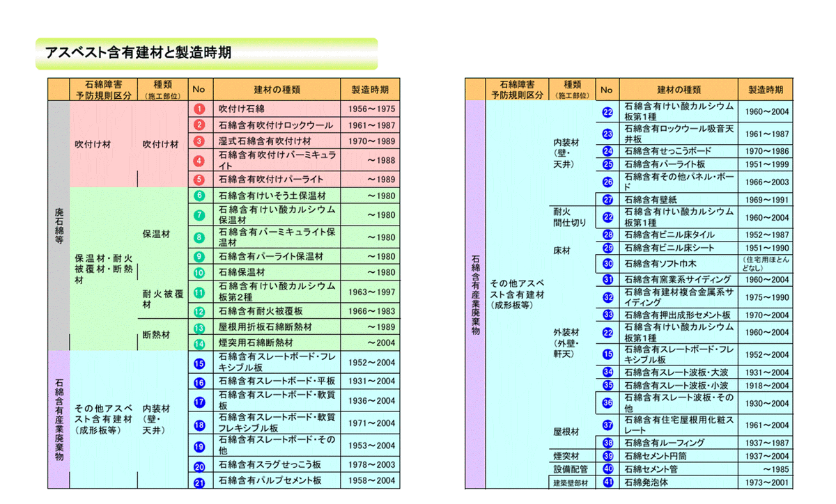Select the cell 石綿含有押出成形セメント板

(678, 315)
